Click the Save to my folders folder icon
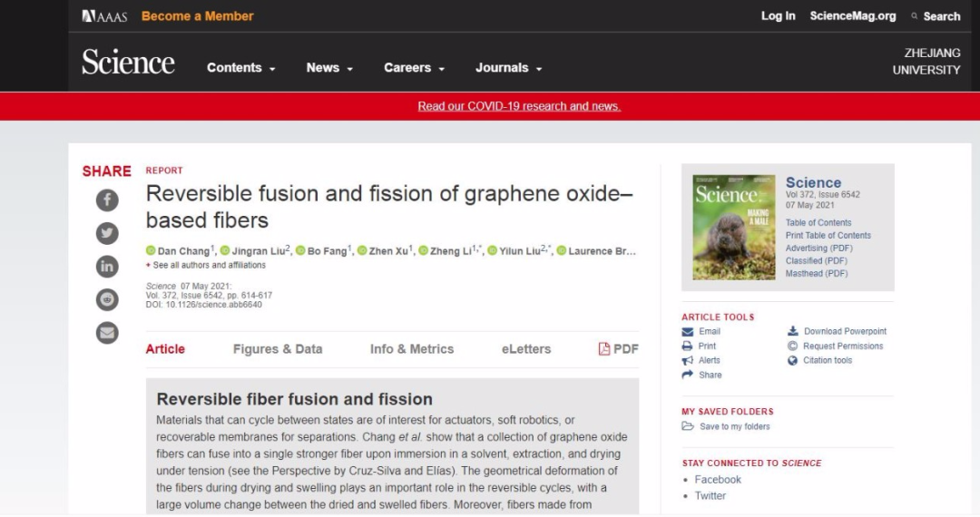This screenshot has height=517, width=980. point(688,426)
